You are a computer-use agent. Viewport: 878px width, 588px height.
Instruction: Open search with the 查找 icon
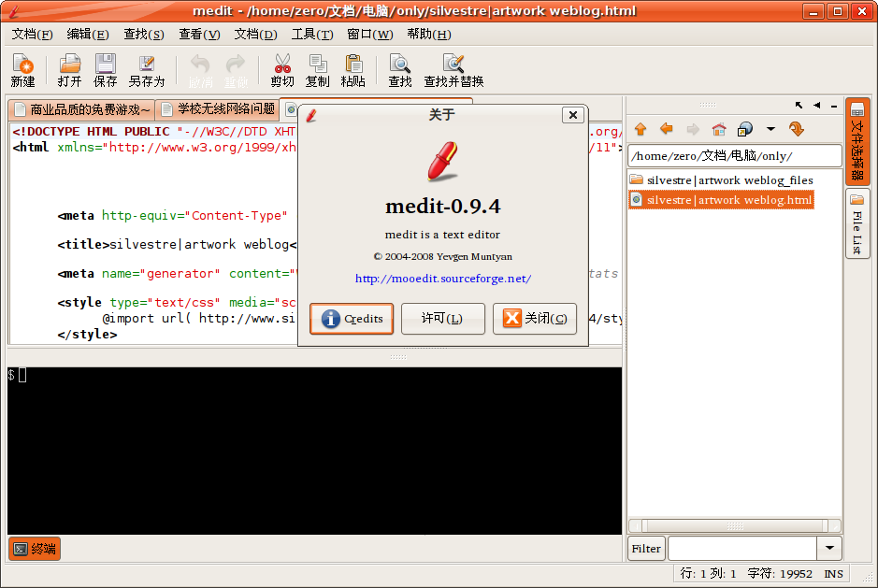coord(400,70)
